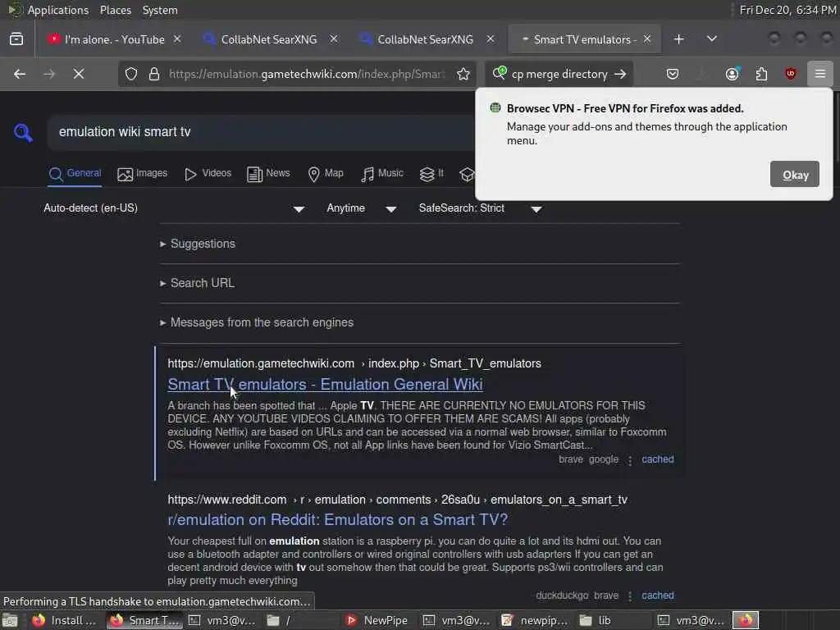
Task: Select the Music search category
Action: pyautogui.click(x=382, y=174)
